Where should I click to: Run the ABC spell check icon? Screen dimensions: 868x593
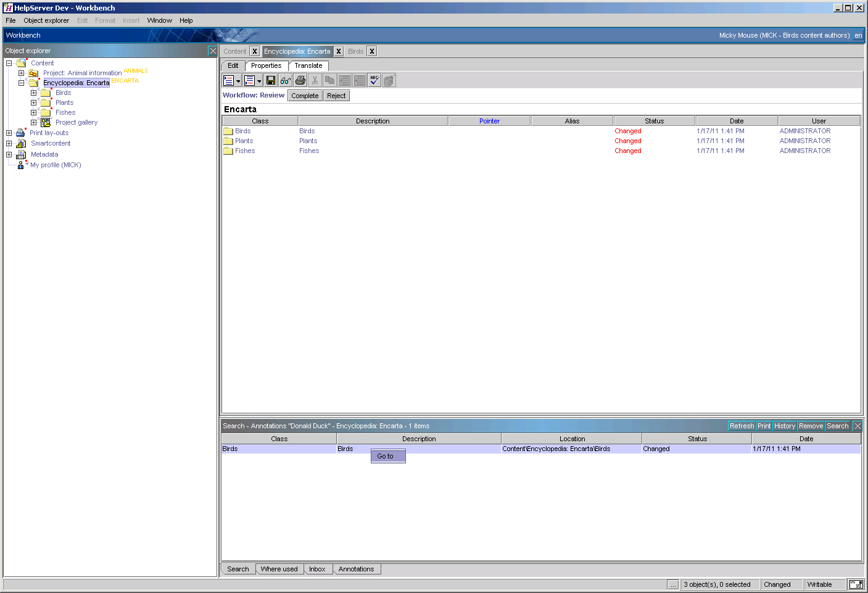tap(374, 80)
